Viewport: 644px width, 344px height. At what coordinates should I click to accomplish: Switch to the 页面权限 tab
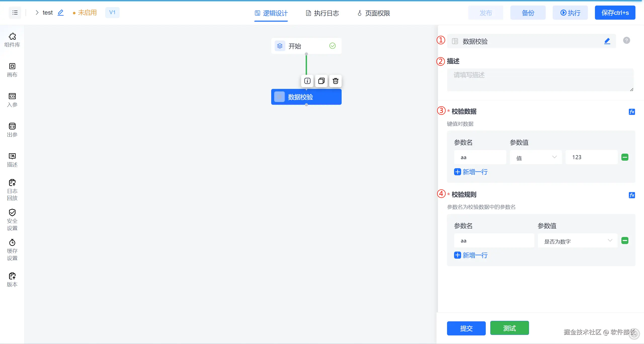coord(374,13)
